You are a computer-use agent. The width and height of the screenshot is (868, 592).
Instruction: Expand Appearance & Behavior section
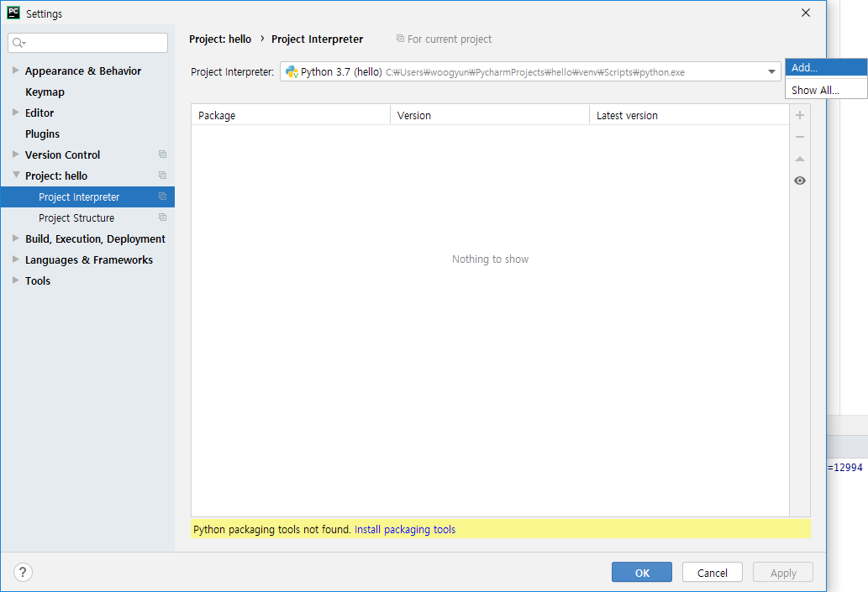pyautogui.click(x=15, y=71)
